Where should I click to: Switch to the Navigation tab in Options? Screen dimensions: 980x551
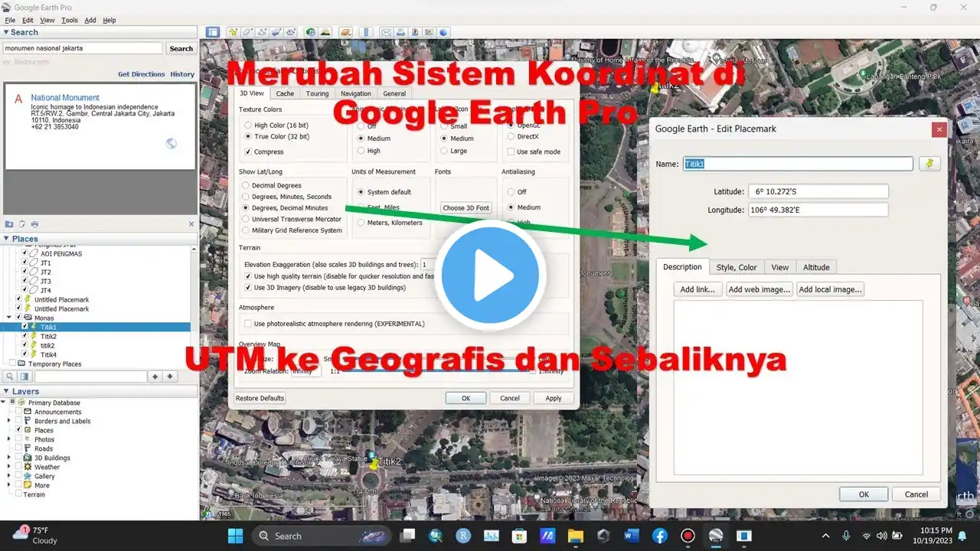pyautogui.click(x=355, y=93)
